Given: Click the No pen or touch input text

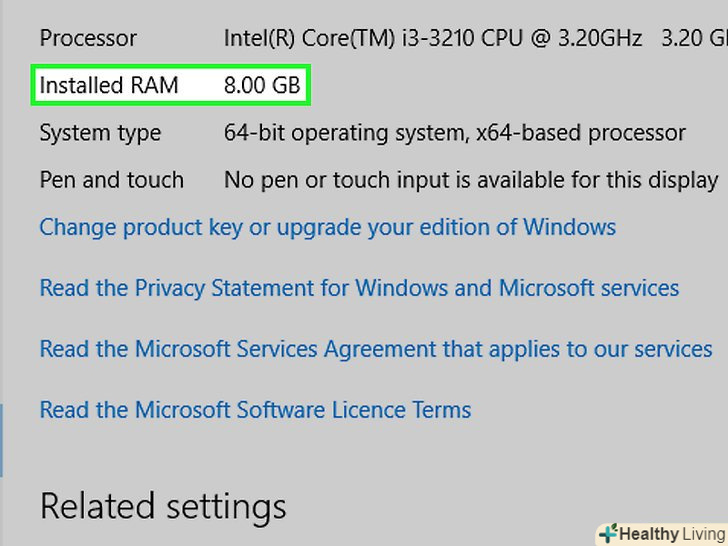Looking at the screenshot, I should [353, 180].
